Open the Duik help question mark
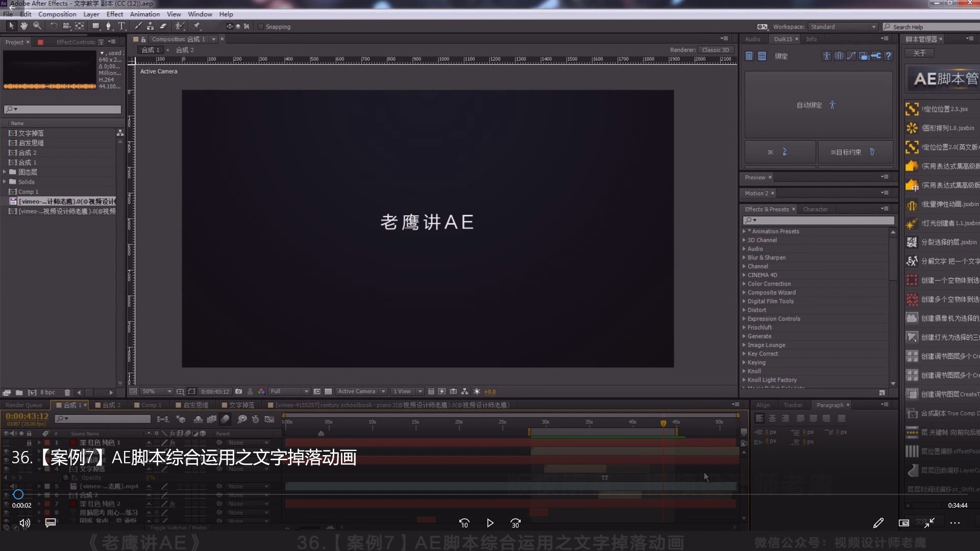Viewport: 980px width, 551px height. pyautogui.click(x=889, y=56)
